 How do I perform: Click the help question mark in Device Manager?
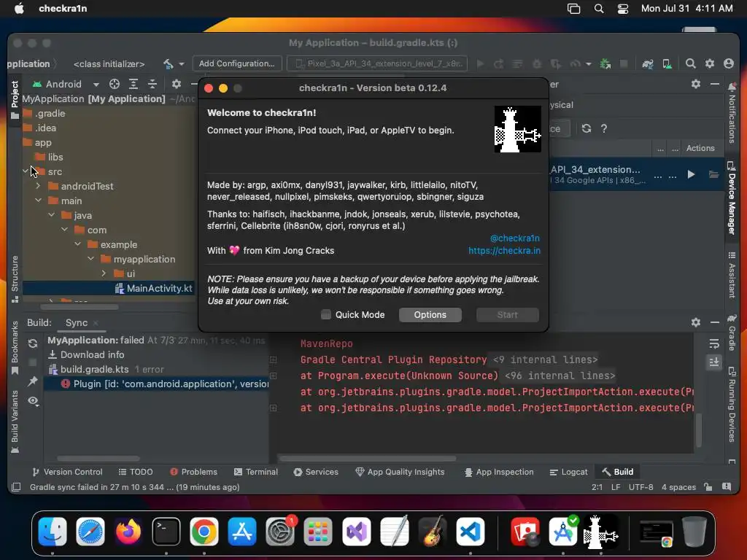coord(603,128)
